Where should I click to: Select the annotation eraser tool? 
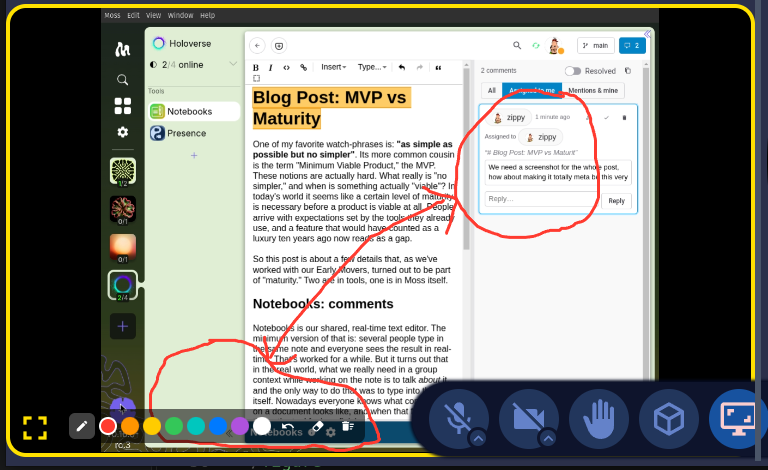(x=317, y=426)
